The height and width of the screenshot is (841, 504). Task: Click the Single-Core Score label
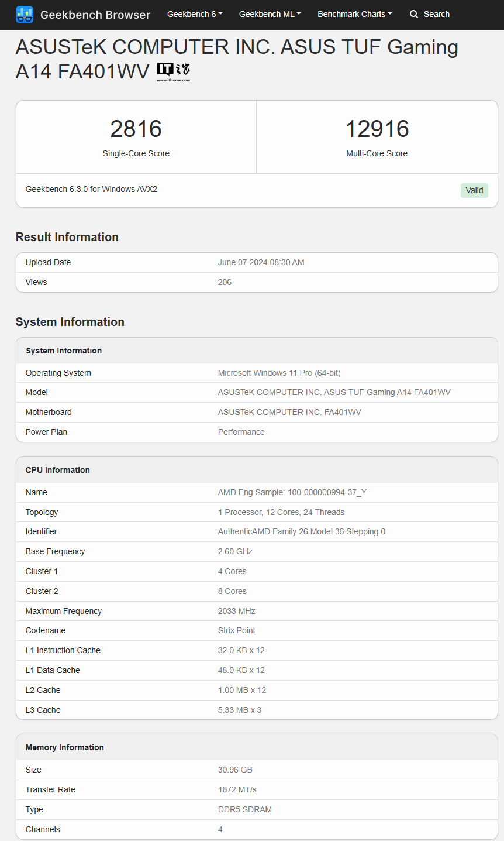pos(136,153)
